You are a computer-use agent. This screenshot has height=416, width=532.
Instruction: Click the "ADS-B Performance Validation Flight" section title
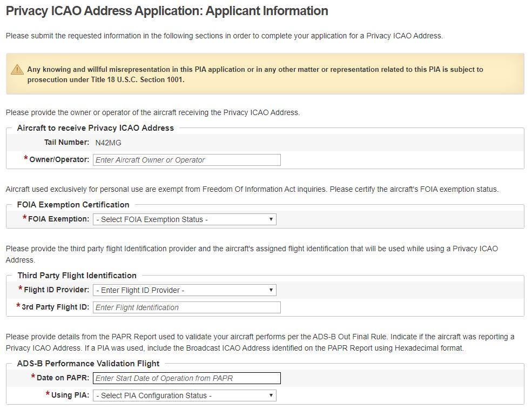click(x=88, y=364)
